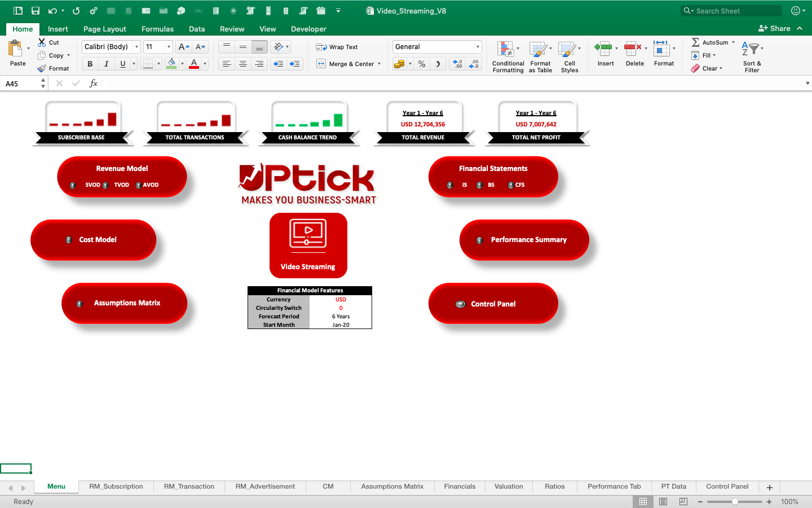Switch to the RM_Subscription sheet tab
This screenshot has height=508, width=812.
click(x=116, y=487)
